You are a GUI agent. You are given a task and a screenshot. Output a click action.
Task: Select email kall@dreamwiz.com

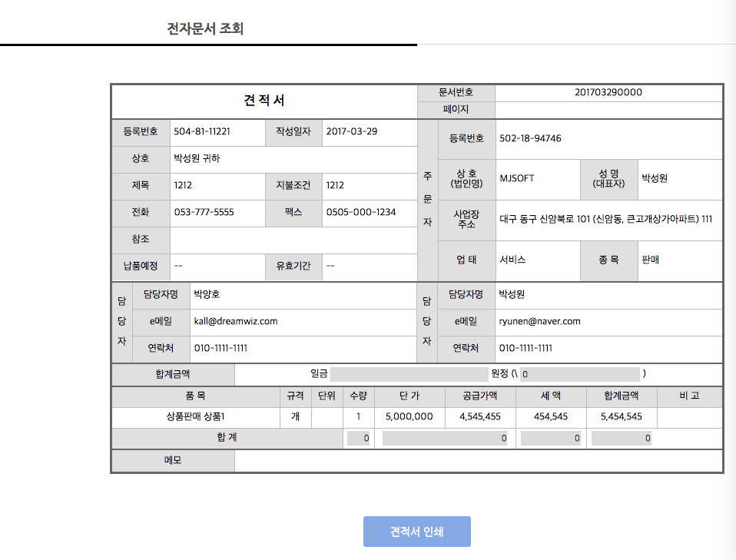[x=236, y=321]
